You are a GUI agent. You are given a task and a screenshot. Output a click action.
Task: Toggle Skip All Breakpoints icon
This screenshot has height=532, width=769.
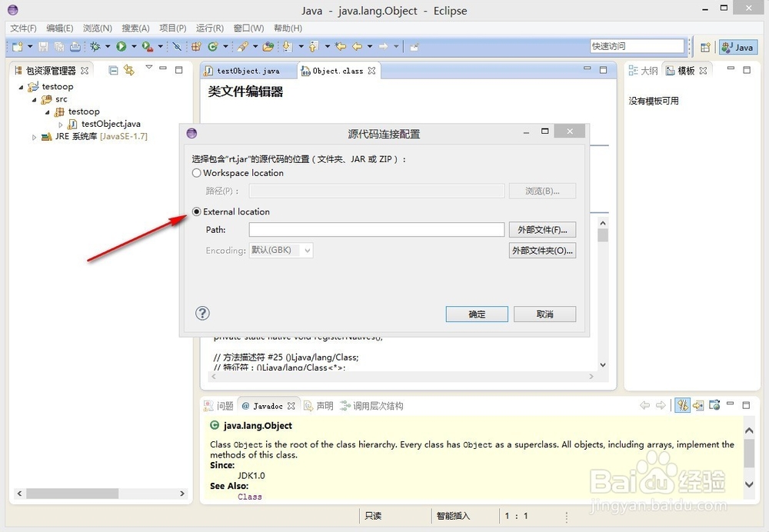[x=177, y=47]
